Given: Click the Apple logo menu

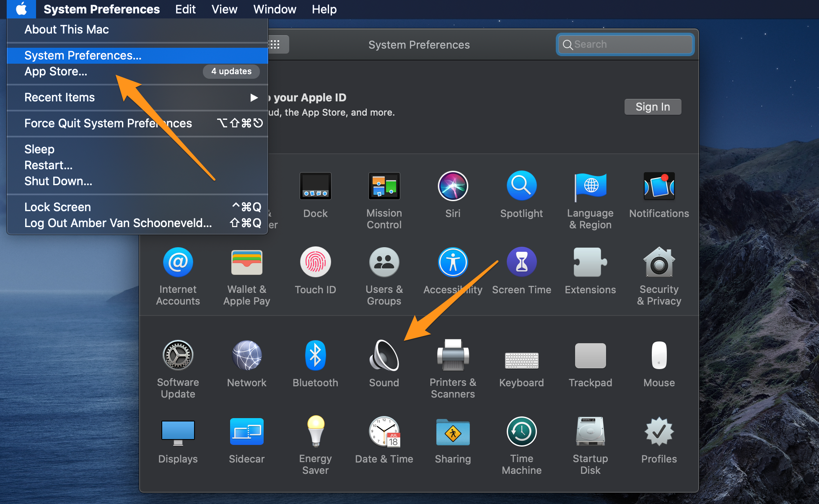Looking at the screenshot, I should (21, 9).
